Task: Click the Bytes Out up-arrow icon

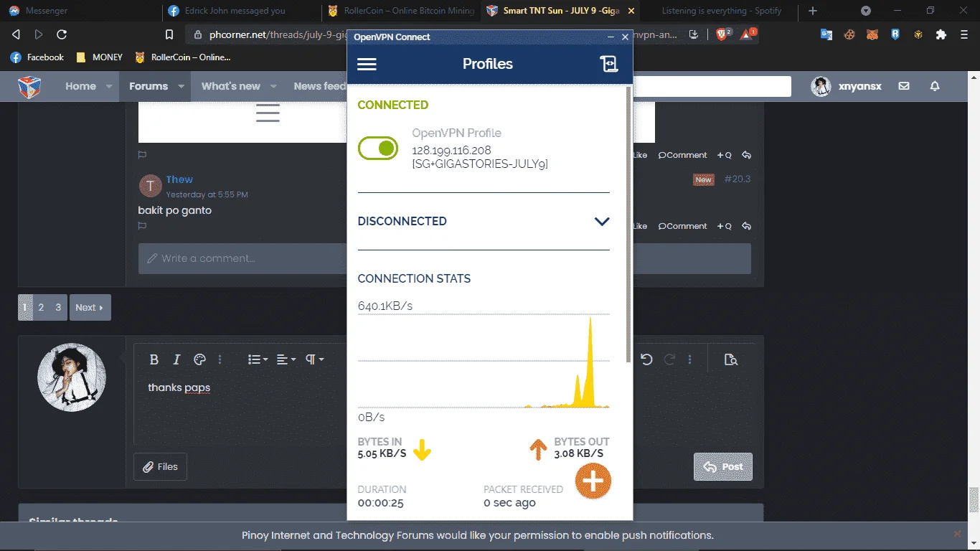Action: point(538,450)
